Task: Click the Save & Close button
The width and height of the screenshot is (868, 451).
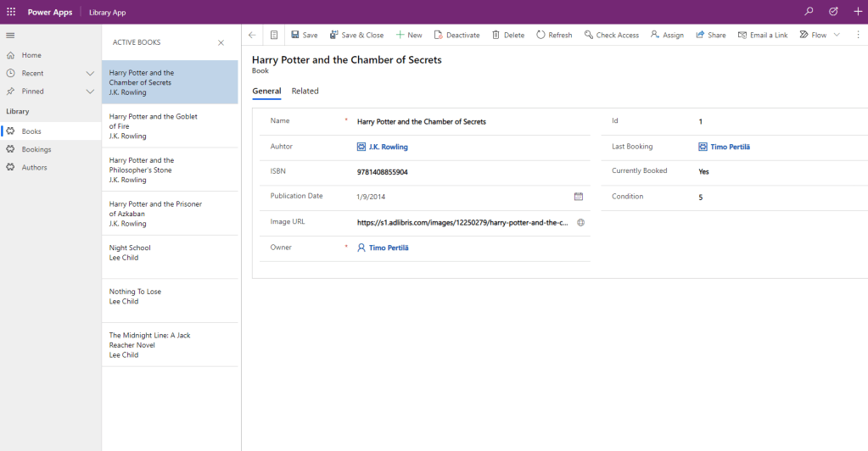Action: 356,35
